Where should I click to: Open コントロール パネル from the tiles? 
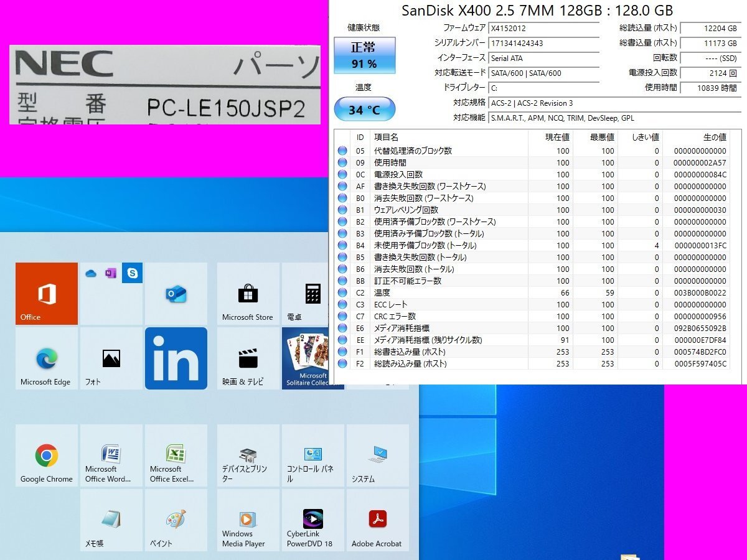pos(313,456)
